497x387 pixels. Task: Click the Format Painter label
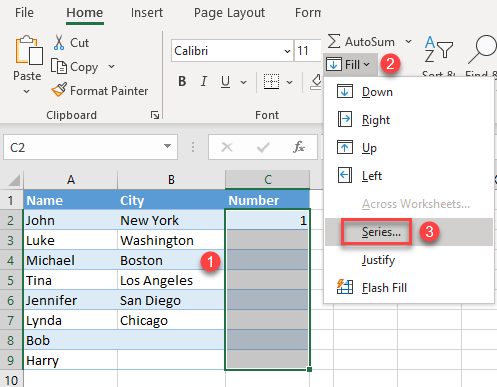click(109, 91)
